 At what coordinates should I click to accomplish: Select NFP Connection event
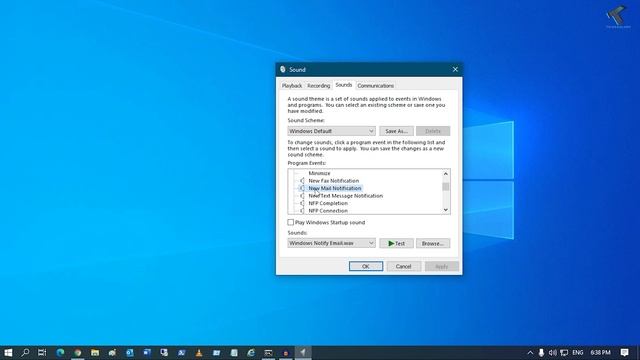[328, 211]
